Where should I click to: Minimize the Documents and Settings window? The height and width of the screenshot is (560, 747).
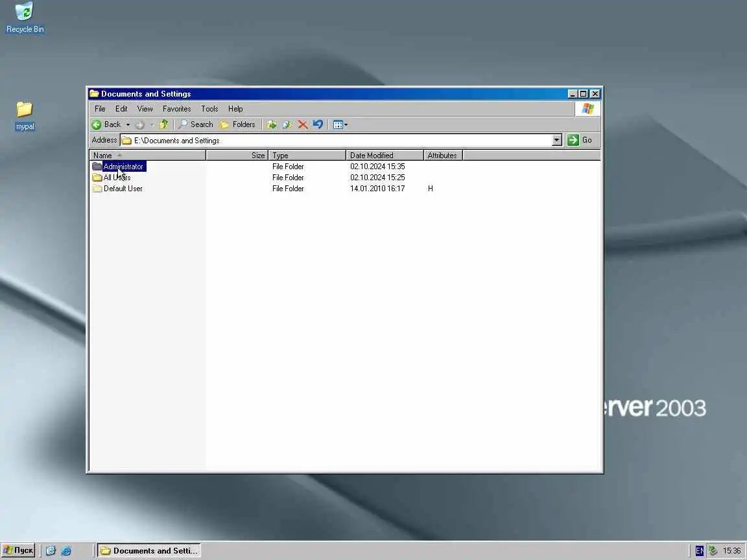pyautogui.click(x=573, y=94)
